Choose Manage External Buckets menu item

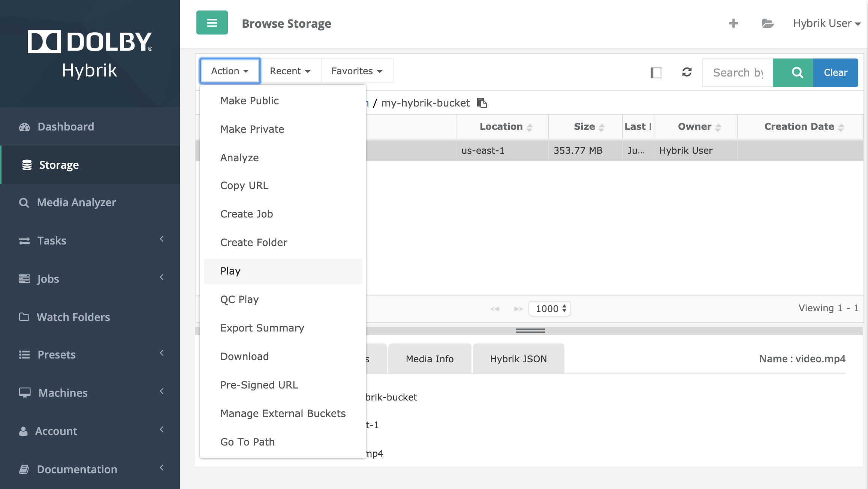coord(283,413)
